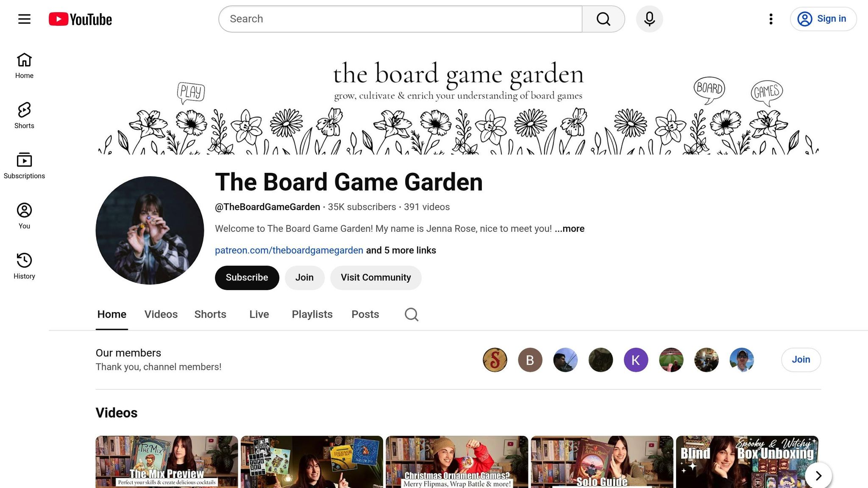Click the Sign in button
The image size is (868, 488).
pos(823,19)
